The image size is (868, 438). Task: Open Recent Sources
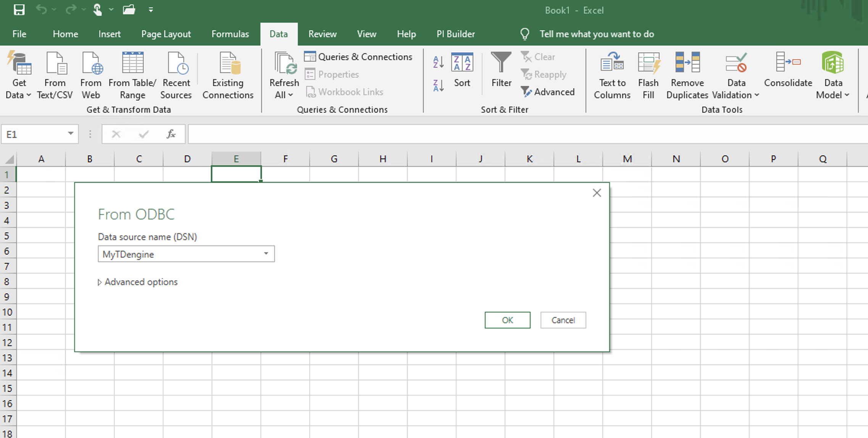pyautogui.click(x=176, y=75)
